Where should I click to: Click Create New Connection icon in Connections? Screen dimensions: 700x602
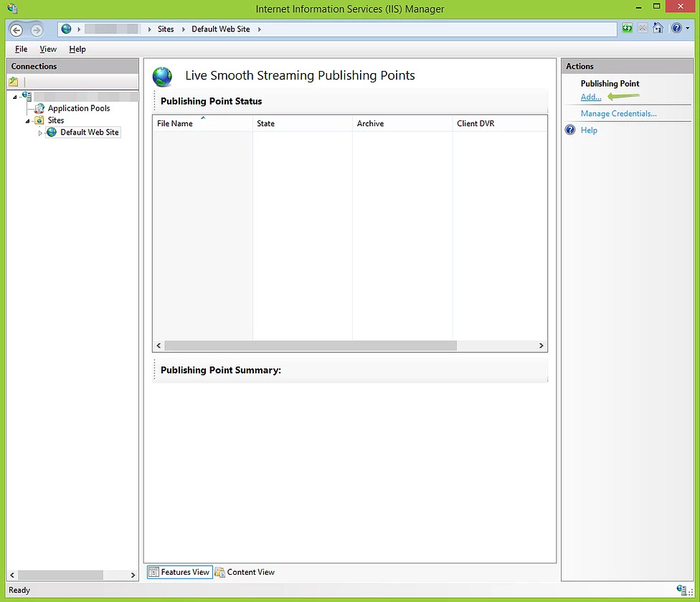[x=14, y=82]
